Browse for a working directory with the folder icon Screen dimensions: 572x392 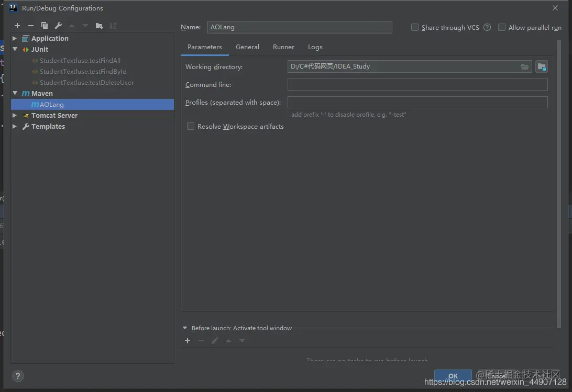click(524, 67)
